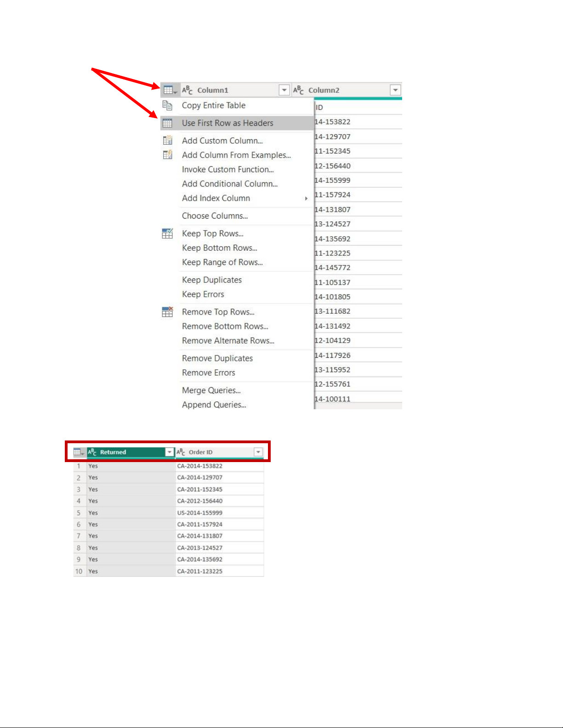Click the Add Custom Column icon
Viewport: 563px width, 728px height.
tap(167, 141)
